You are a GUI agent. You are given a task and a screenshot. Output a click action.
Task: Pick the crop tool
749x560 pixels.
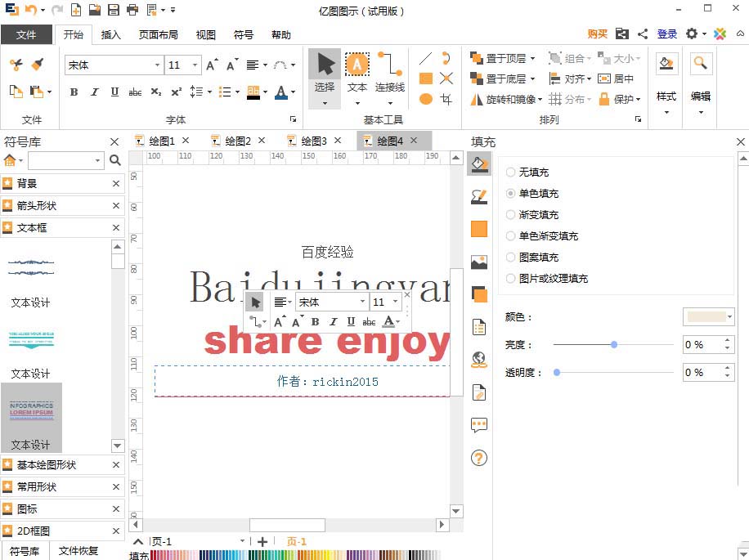(x=446, y=99)
